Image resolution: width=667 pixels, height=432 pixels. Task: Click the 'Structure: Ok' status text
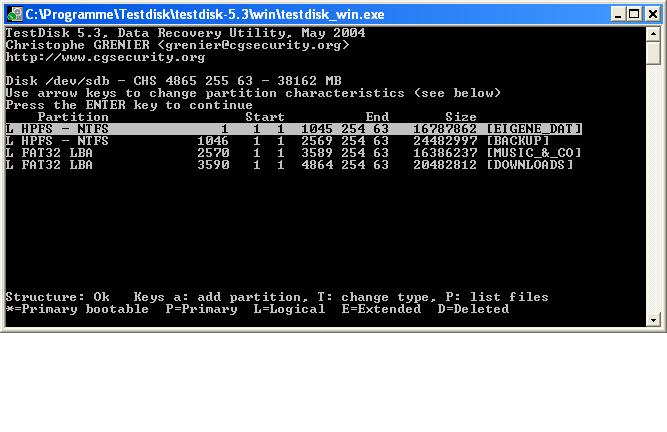(57, 297)
